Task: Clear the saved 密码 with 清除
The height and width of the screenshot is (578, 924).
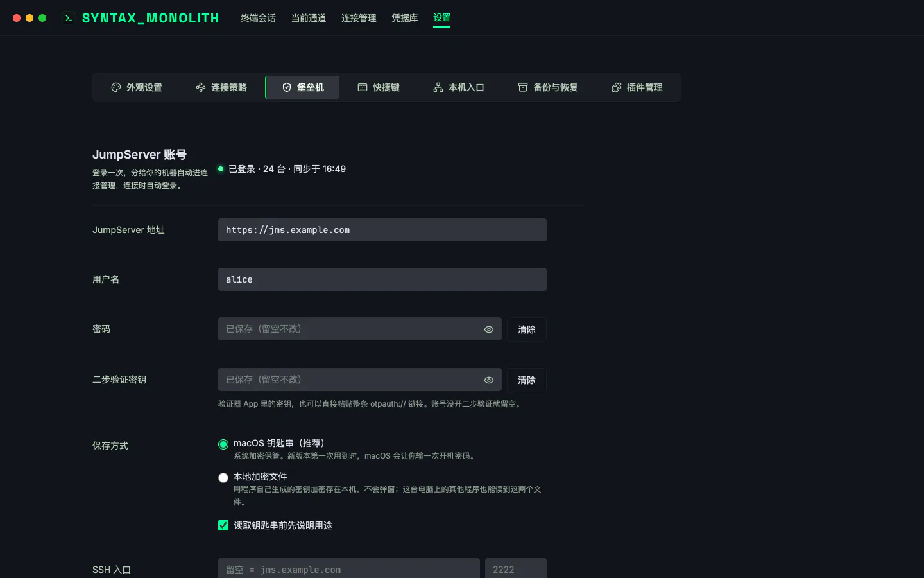Action: [x=527, y=329]
